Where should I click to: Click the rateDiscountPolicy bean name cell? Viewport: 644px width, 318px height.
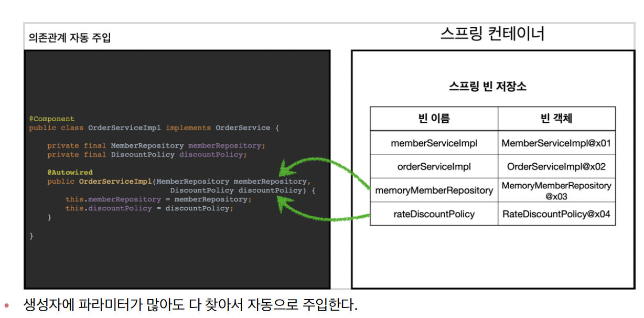[434, 214]
